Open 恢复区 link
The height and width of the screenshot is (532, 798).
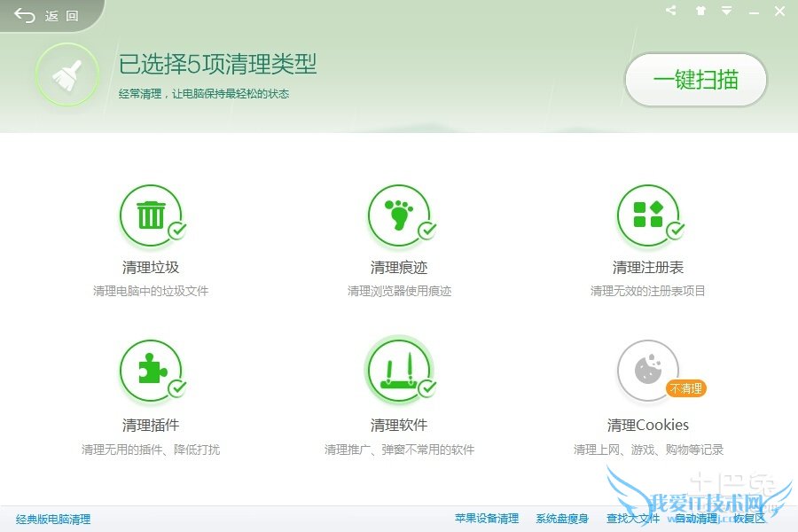click(x=749, y=519)
